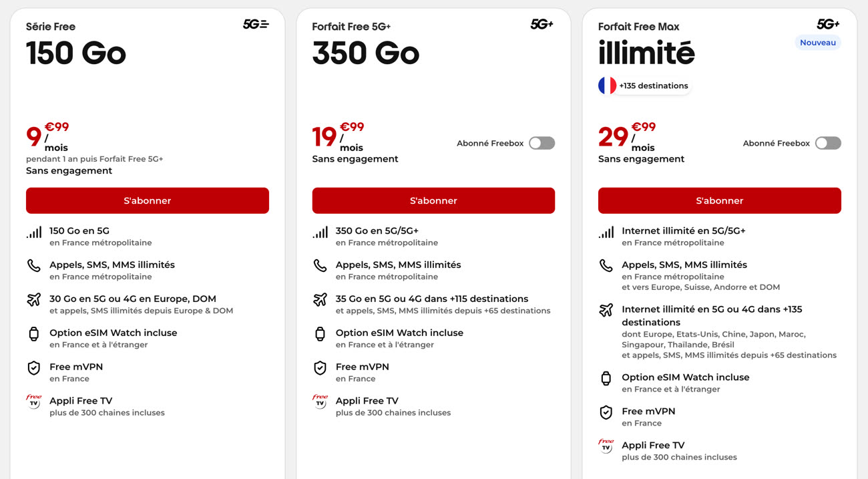The width and height of the screenshot is (868, 479).
Task: Click the French flag icon in Forfait Free Max
Action: click(607, 86)
